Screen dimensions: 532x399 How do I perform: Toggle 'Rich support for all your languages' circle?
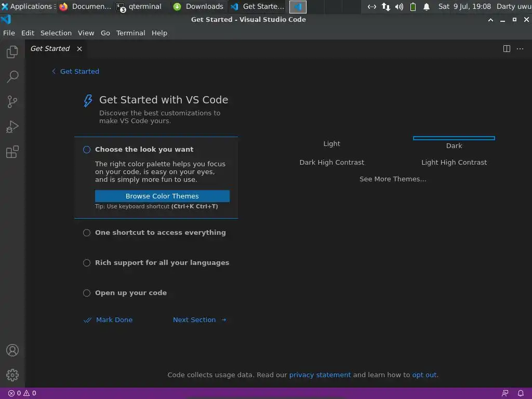point(87,263)
